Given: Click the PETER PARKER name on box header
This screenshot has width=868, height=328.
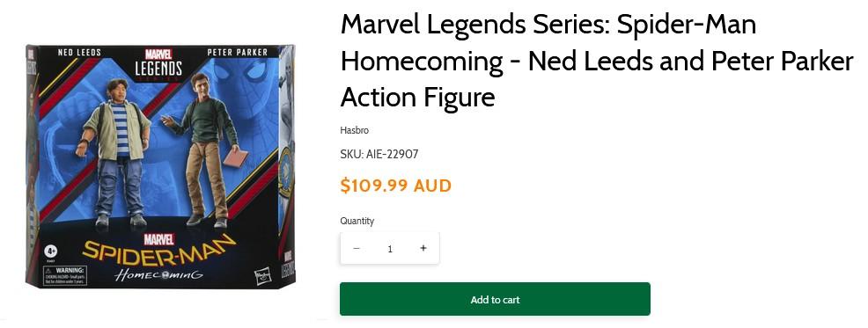Looking at the screenshot, I should click(x=238, y=53).
